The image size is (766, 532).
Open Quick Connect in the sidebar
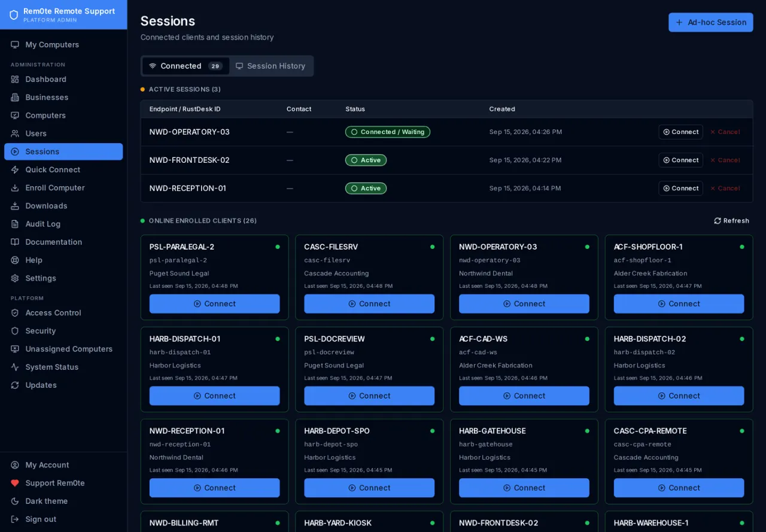click(x=63, y=170)
